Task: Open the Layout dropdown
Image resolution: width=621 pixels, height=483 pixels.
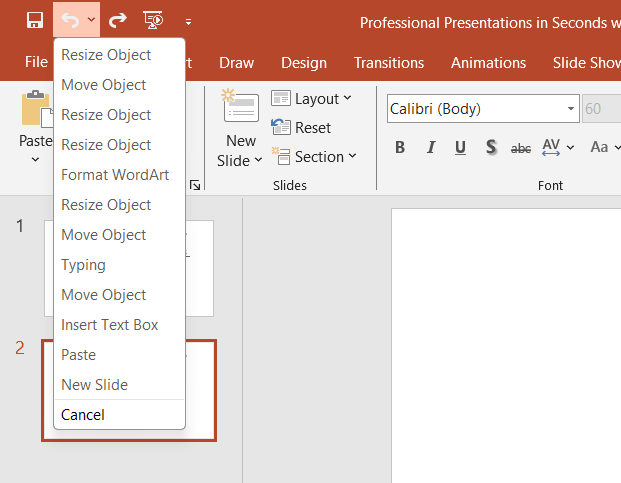Action: tap(312, 98)
